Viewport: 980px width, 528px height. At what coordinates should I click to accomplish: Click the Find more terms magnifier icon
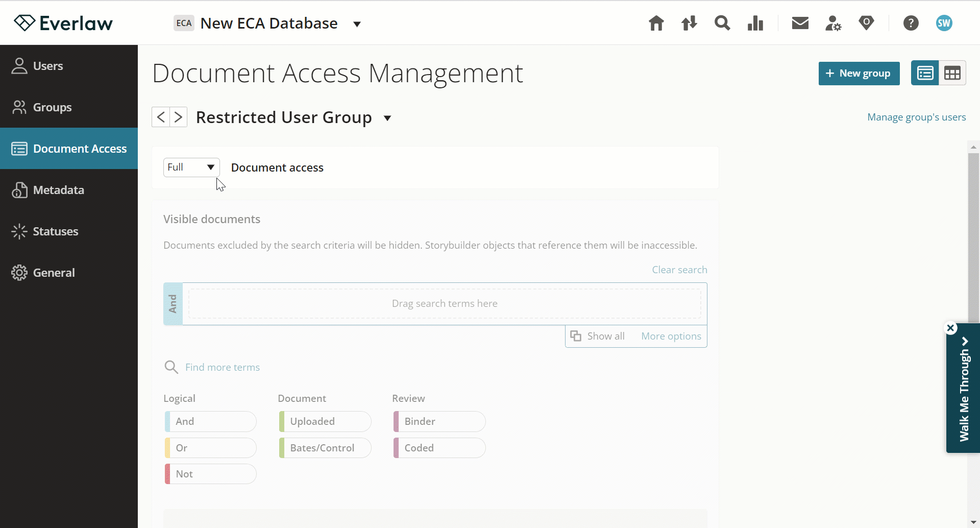coord(171,367)
